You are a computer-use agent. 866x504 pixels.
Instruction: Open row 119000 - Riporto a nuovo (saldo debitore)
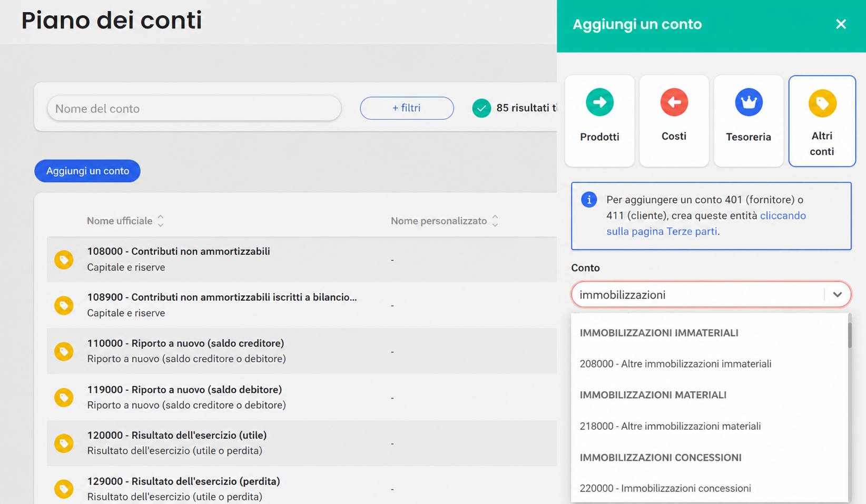(x=302, y=397)
